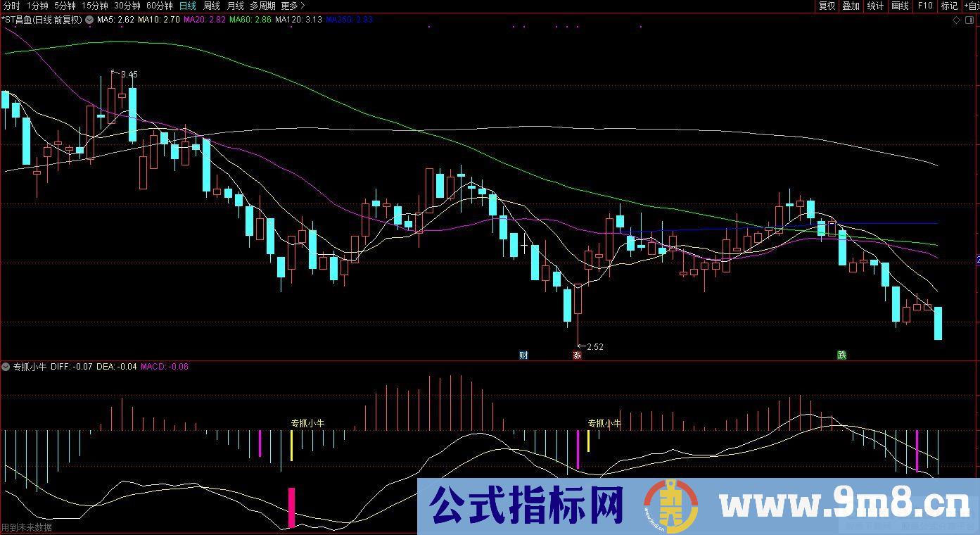The width and height of the screenshot is (980, 535).
Task: Click the DIFF: -0.07 value
Action: pos(71,367)
